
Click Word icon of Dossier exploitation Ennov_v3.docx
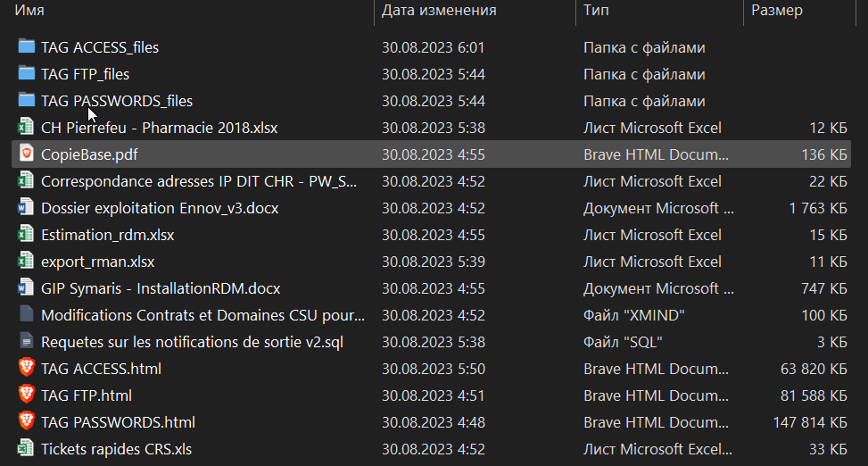[x=26, y=207]
